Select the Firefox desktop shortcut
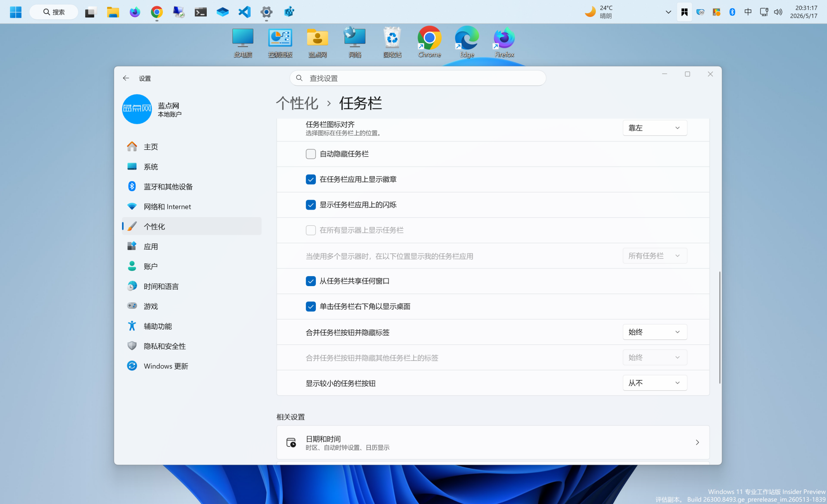 (x=504, y=43)
